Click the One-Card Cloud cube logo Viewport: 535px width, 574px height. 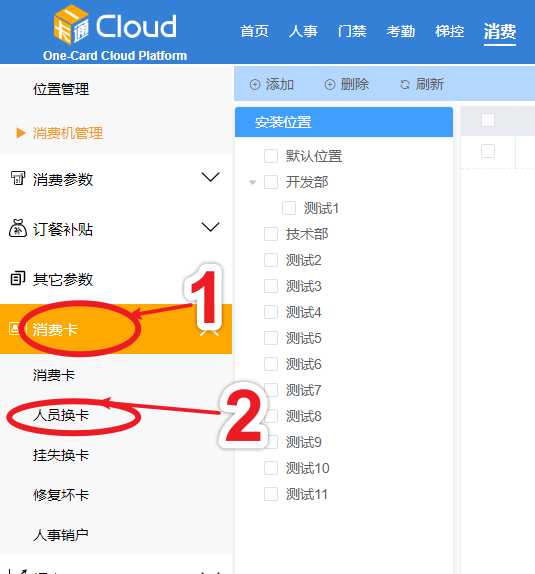point(71,25)
